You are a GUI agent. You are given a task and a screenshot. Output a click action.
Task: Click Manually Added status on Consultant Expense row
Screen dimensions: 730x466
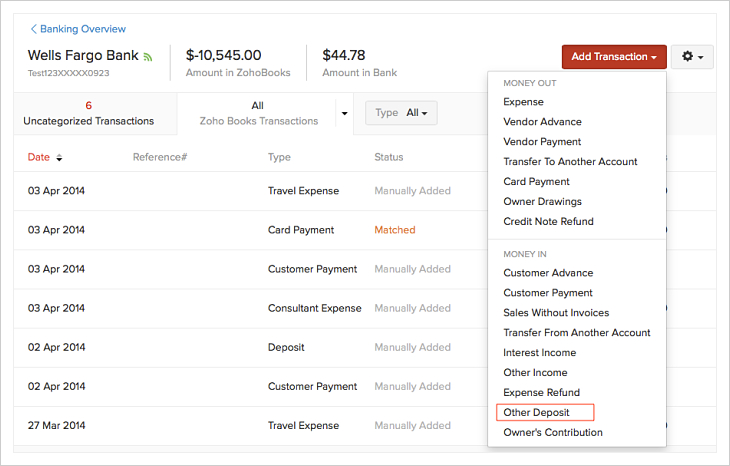tap(412, 308)
